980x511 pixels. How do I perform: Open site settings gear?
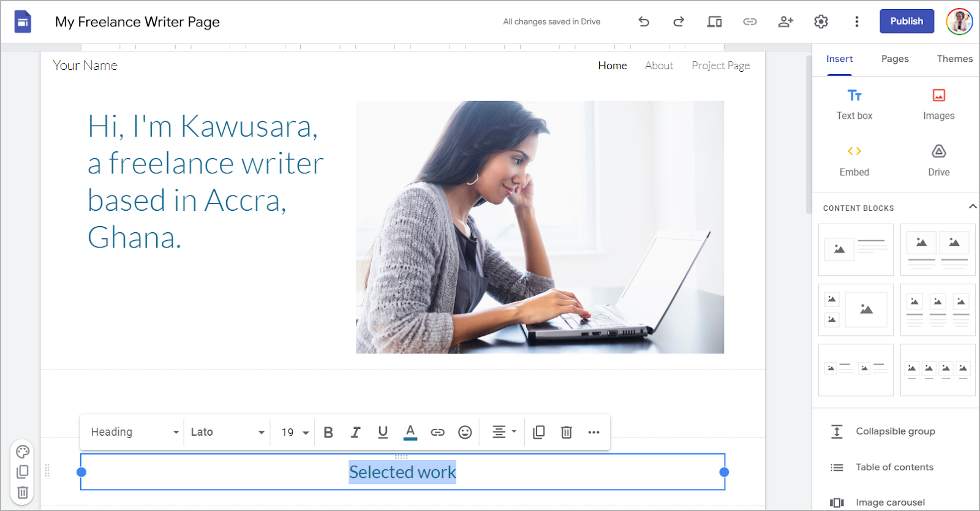(x=821, y=21)
